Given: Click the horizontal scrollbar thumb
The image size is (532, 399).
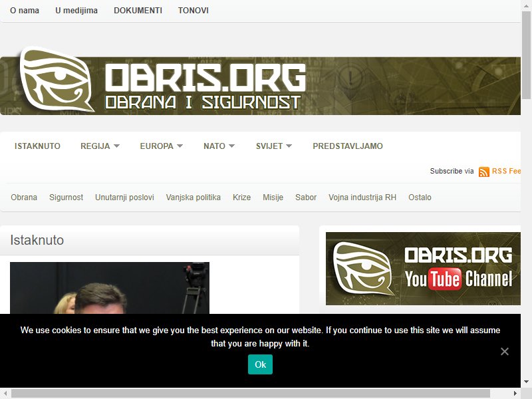Looking at the screenshot, I should click(251, 393).
